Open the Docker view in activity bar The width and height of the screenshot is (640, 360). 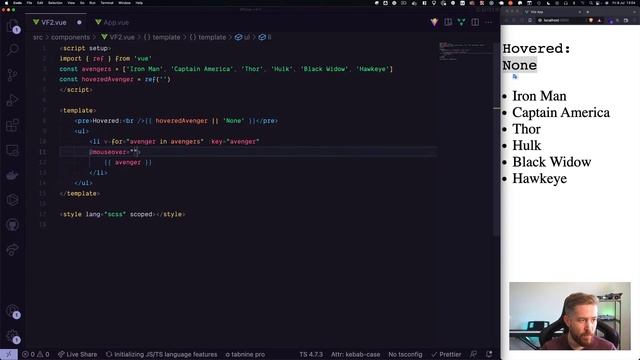(x=13, y=175)
